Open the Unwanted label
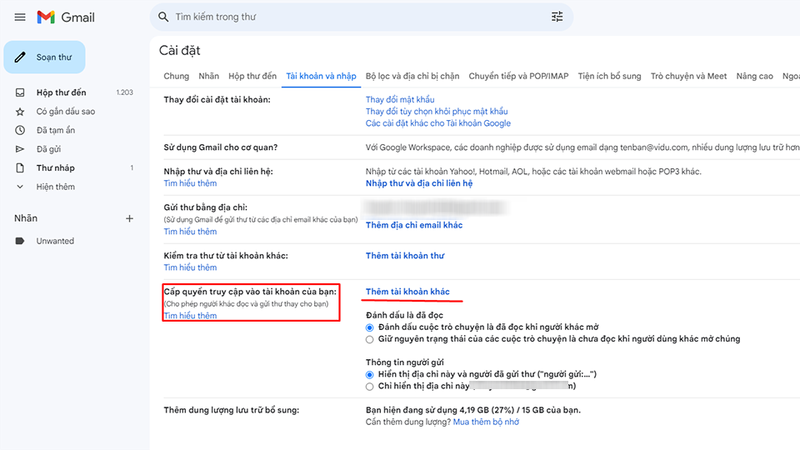This screenshot has width=800, height=450. [55, 241]
